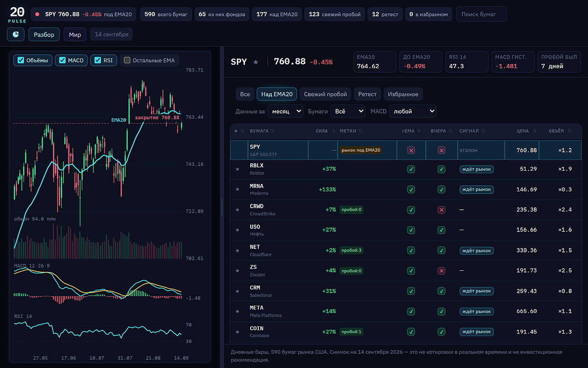
Task: Star the CRWD row
Action: coord(237,210)
